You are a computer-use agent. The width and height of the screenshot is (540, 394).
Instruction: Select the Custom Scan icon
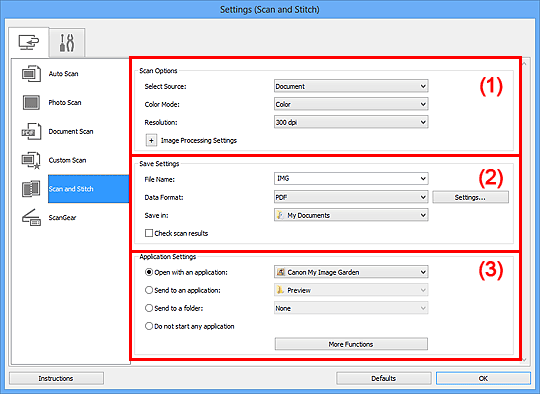(x=31, y=160)
